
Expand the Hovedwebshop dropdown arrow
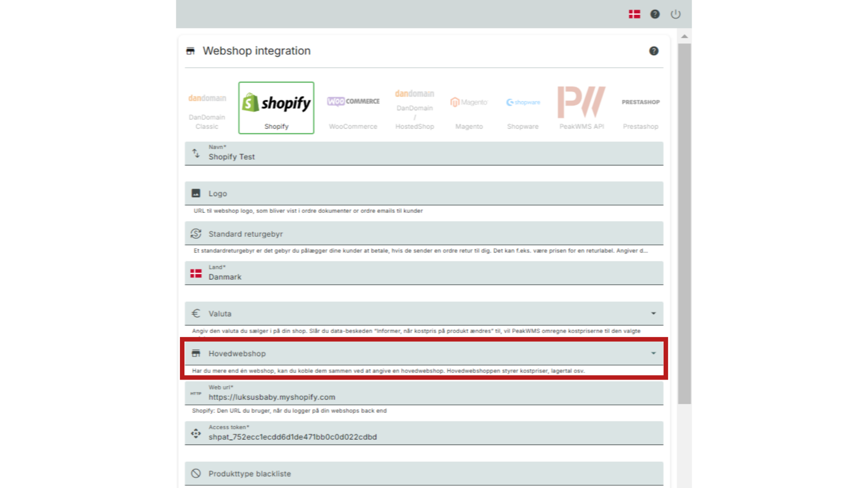tap(653, 353)
